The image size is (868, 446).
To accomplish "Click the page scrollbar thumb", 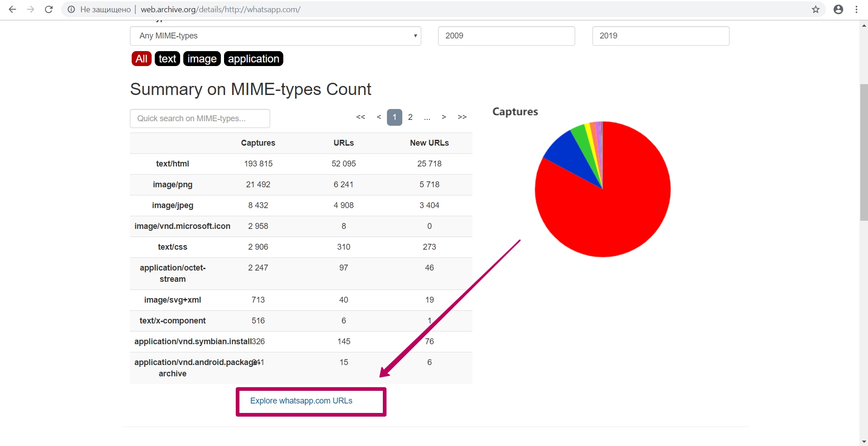I will point(864,152).
